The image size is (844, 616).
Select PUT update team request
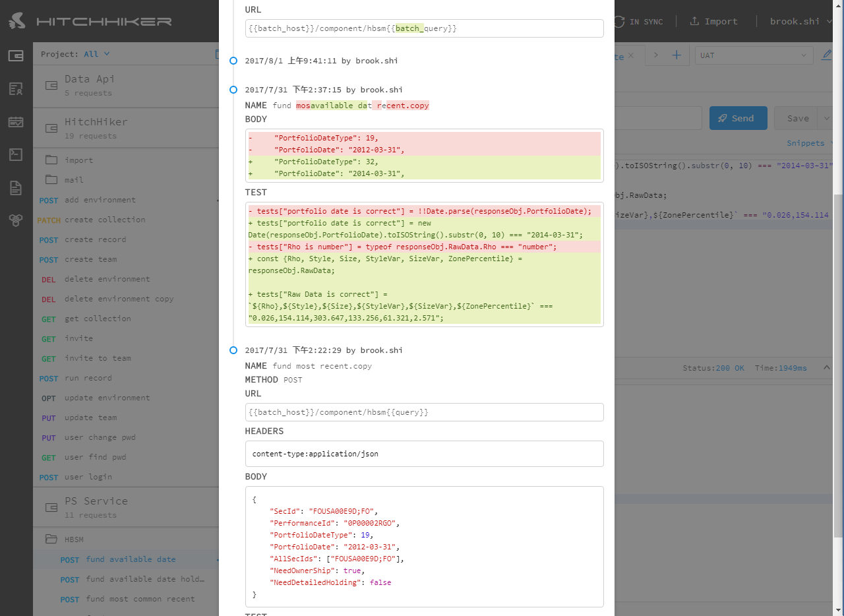[125, 417]
